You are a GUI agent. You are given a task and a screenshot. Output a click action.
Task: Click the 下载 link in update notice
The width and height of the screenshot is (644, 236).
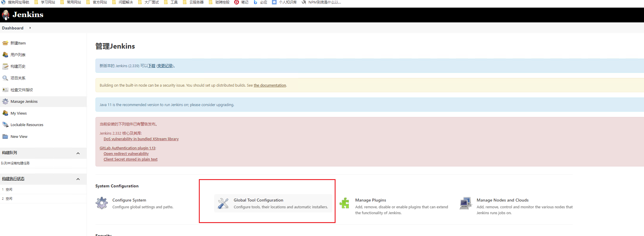pos(151,66)
